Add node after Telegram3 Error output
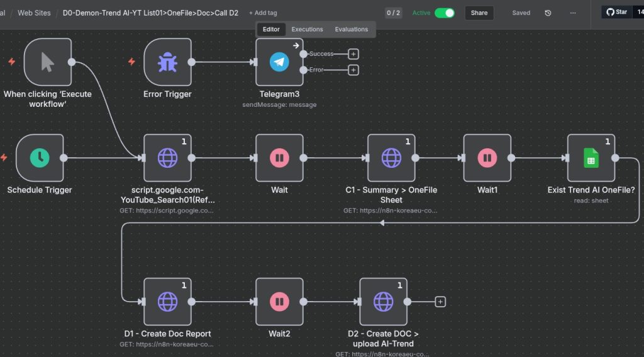This screenshot has height=357, width=644. pos(353,70)
